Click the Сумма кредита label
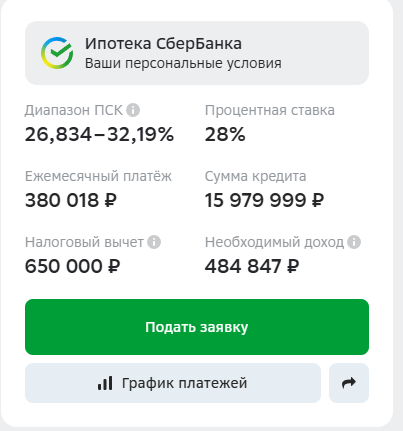This screenshot has width=403, height=431. 255,176
